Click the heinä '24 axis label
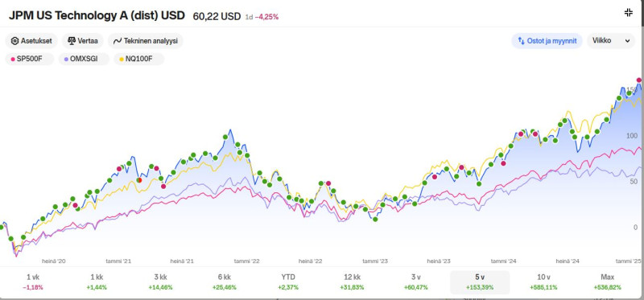 [568, 261]
